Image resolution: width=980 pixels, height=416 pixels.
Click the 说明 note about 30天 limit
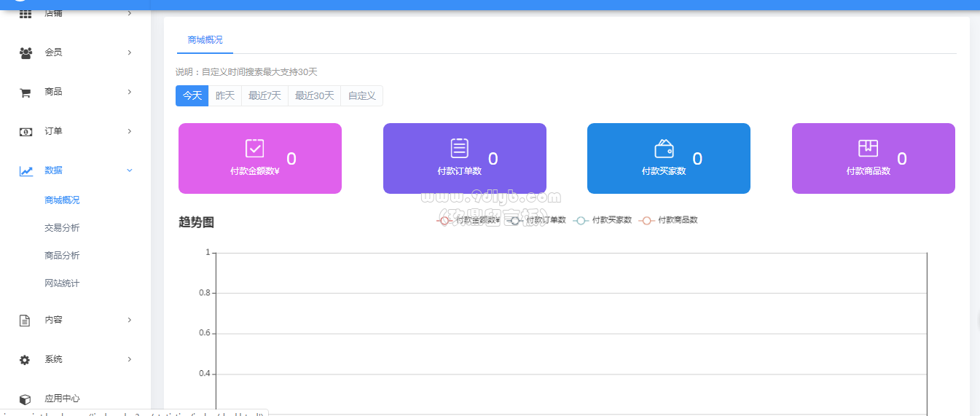tap(246, 72)
